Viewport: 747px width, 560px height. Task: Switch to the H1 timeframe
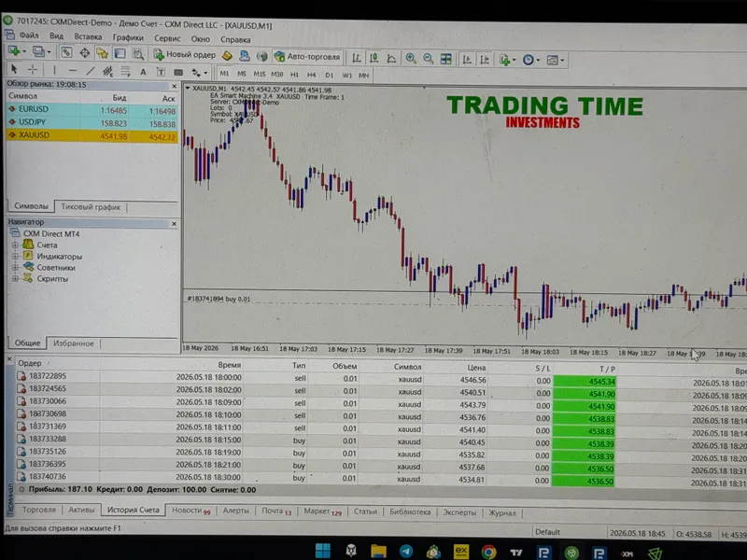click(294, 75)
